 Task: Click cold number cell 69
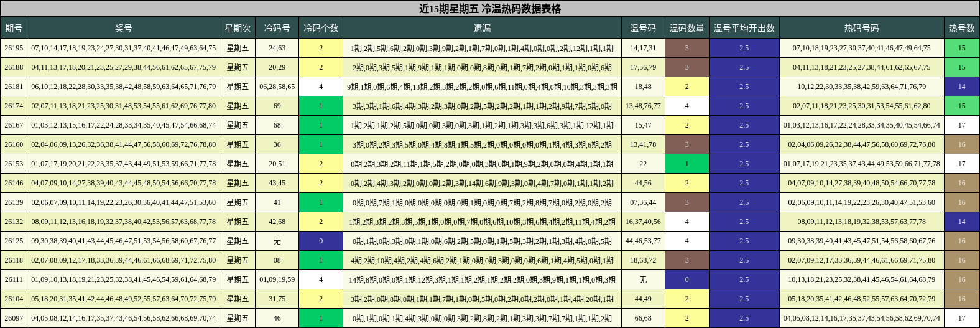pos(277,106)
